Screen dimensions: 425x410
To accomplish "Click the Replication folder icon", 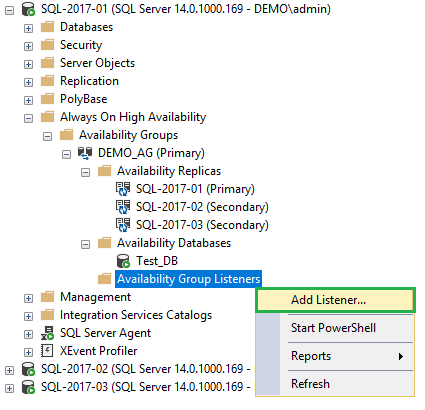I will point(47,81).
